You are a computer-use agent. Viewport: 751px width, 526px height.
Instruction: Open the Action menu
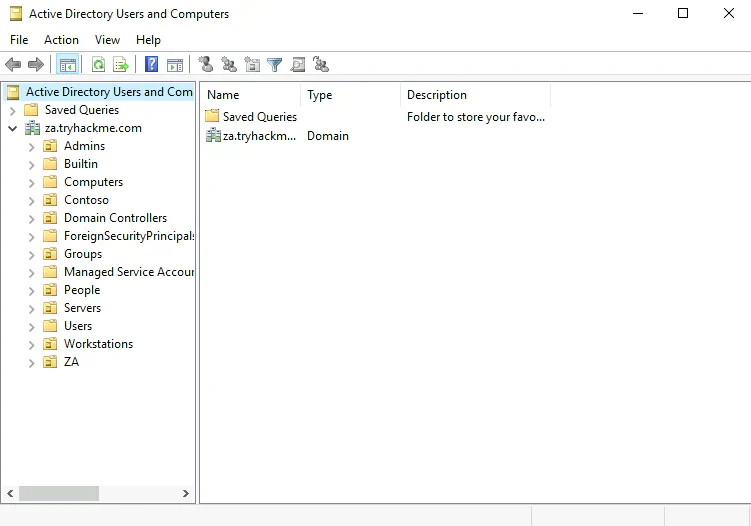(x=61, y=40)
